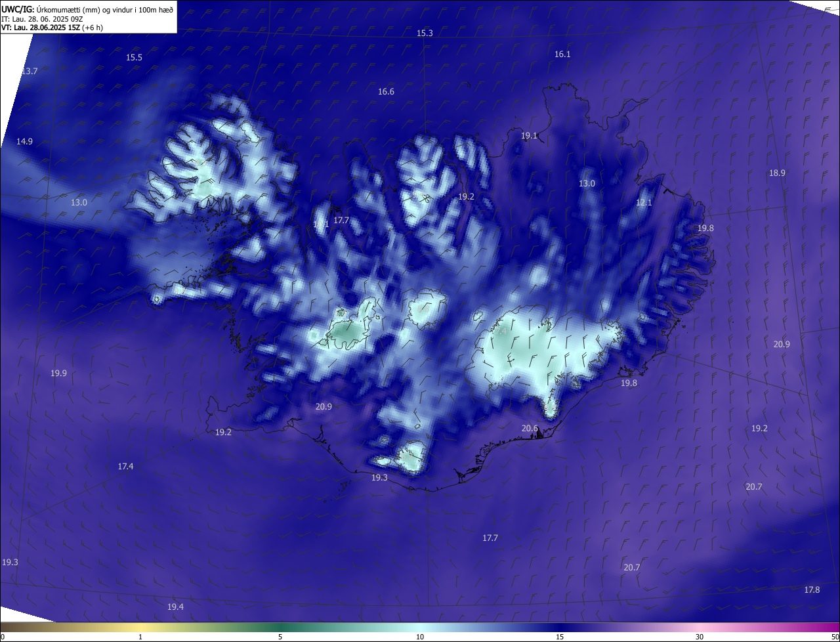The width and height of the screenshot is (840, 642).
Task: Click the 17.4 value label
Action: click(125, 467)
